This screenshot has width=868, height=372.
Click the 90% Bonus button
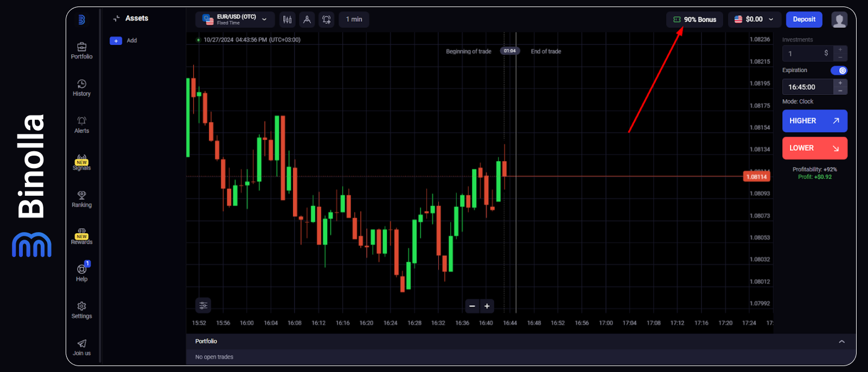(694, 20)
